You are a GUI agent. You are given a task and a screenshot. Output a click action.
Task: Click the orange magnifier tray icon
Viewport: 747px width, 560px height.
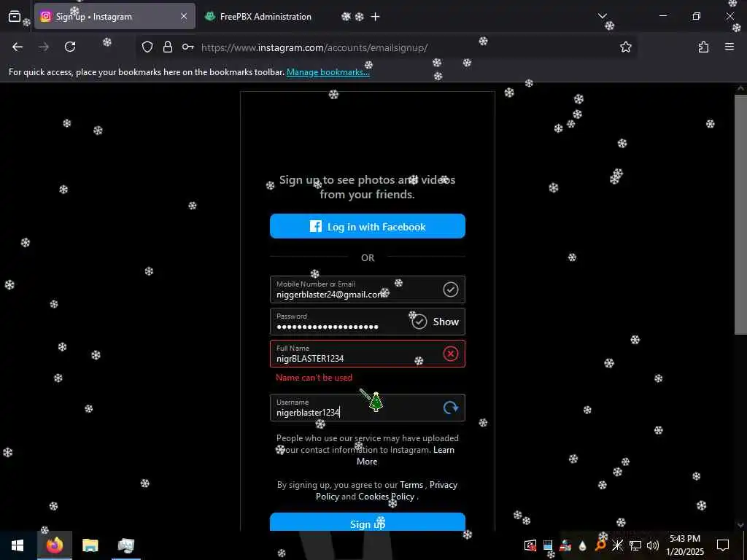point(600,545)
